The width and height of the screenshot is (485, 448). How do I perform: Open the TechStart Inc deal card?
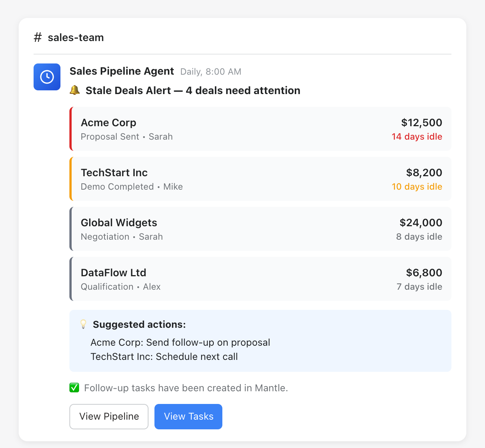[x=260, y=179]
